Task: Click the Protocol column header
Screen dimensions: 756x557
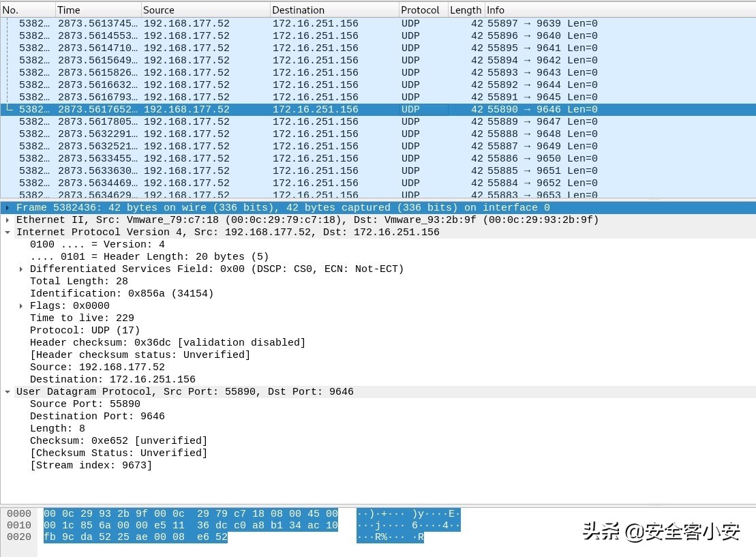Action: (421, 10)
